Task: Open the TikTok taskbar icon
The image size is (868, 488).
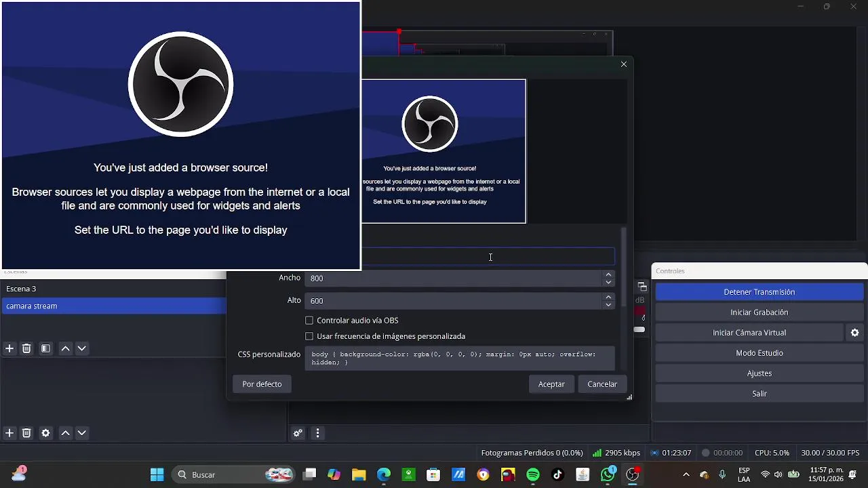Action: 557,474
